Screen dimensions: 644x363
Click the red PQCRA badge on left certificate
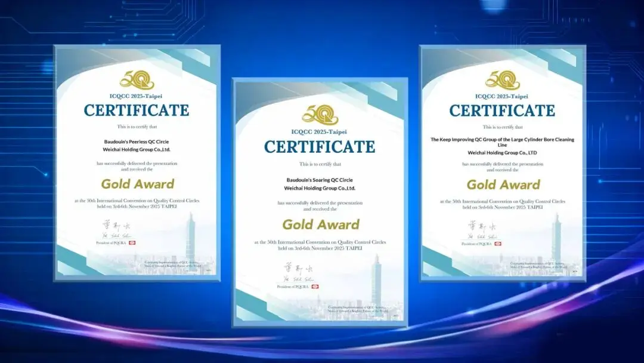(x=132, y=244)
